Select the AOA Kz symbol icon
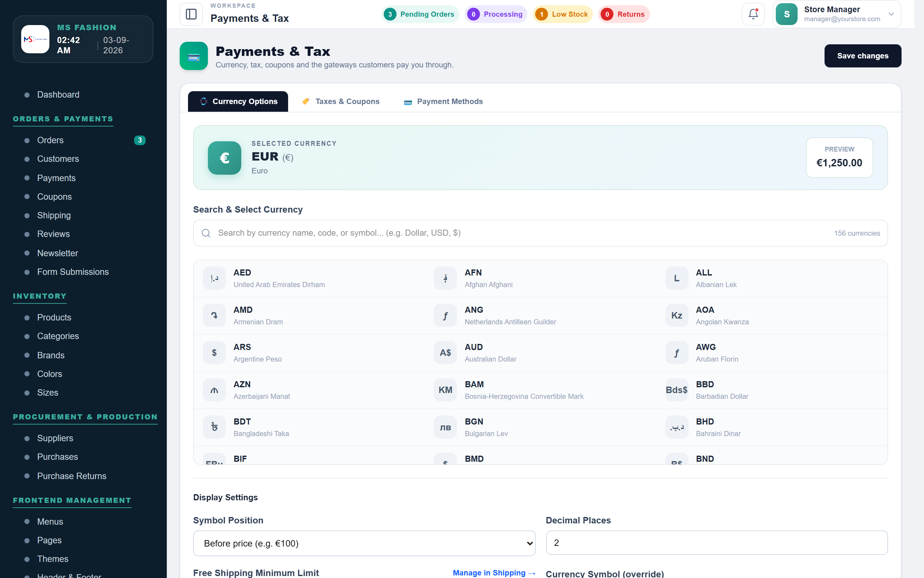 click(x=677, y=315)
